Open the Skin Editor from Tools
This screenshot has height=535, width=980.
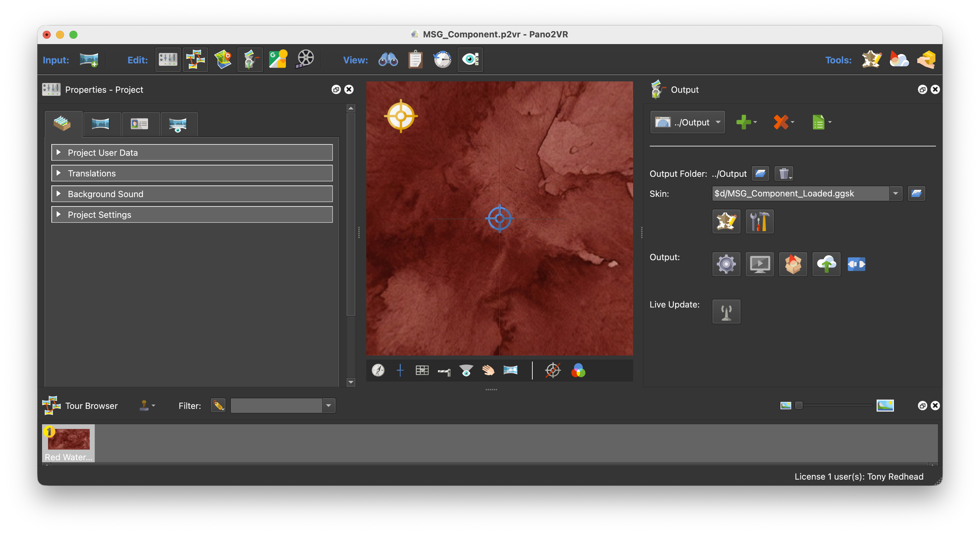tap(871, 60)
